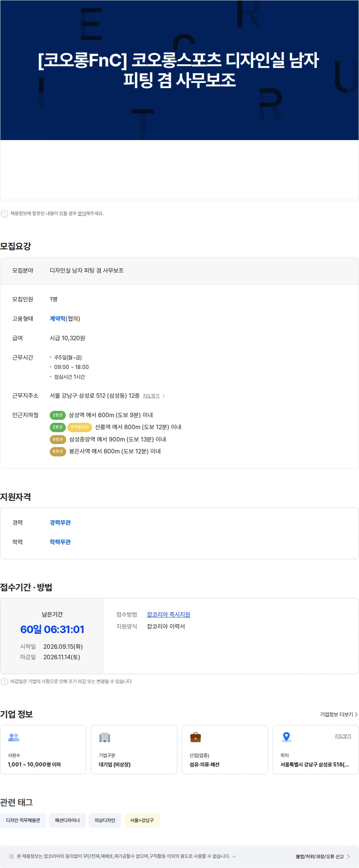
Task: Click the 경력무관 experience link
Action: pos(60,523)
